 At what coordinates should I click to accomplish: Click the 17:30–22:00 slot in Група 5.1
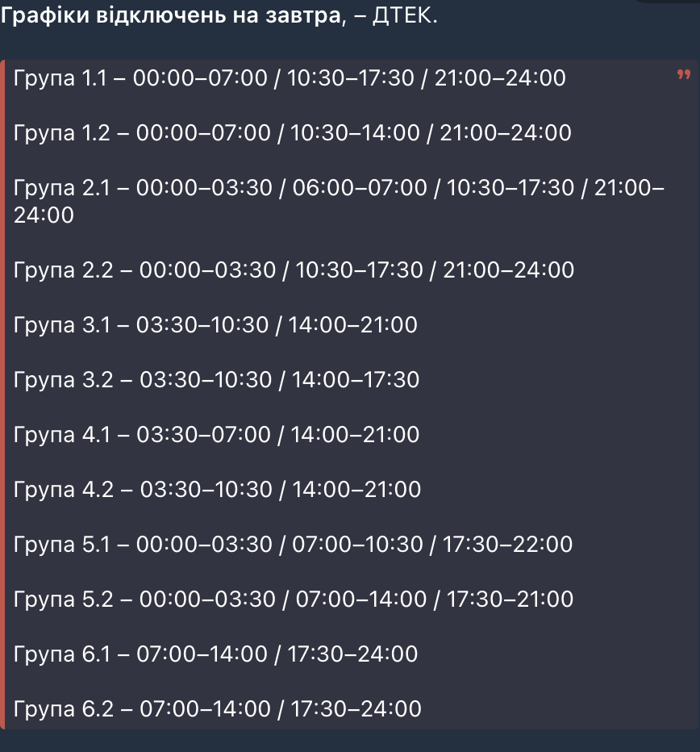pyautogui.click(x=508, y=544)
